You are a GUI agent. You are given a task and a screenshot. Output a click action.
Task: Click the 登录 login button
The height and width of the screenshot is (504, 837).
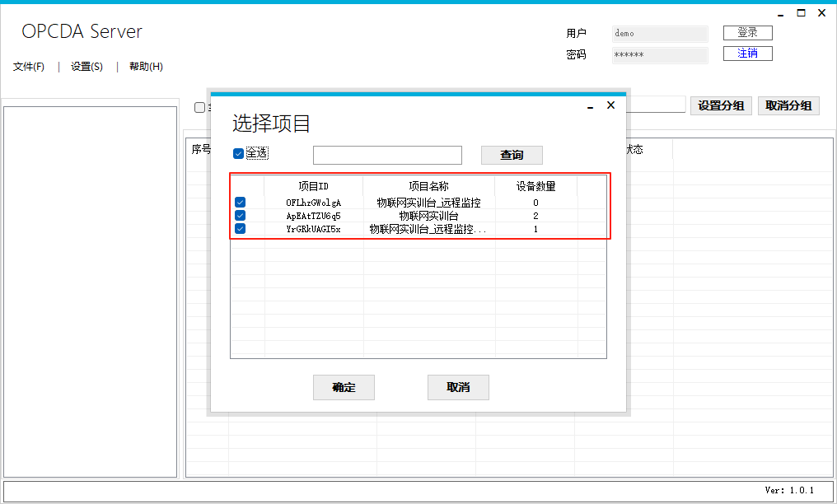[747, 33]
